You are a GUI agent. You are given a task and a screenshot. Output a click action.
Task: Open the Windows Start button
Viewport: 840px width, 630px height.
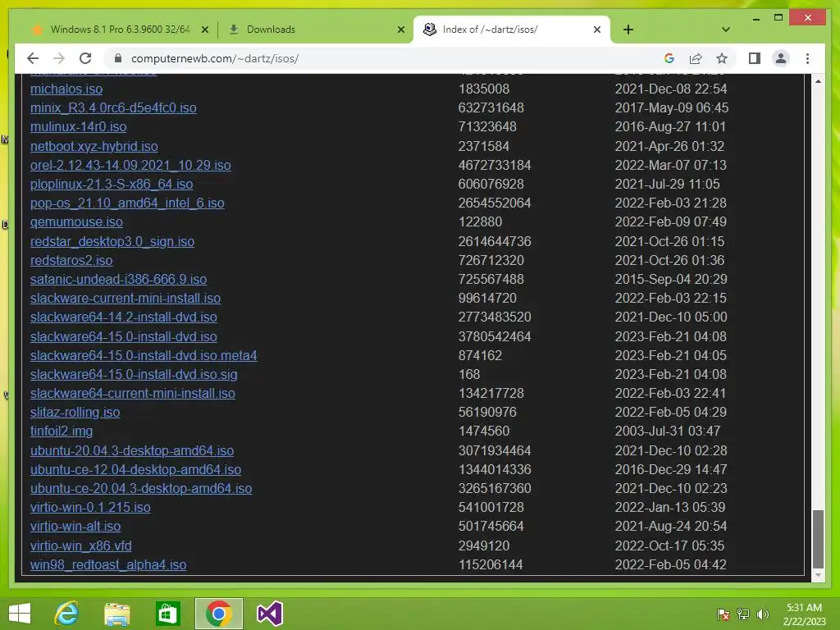[x=20, y=614]
